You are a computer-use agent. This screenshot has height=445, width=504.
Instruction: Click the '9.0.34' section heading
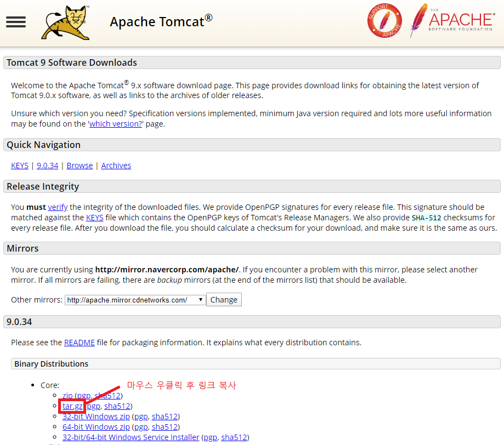pyautogui.click(x=19, y=322)
